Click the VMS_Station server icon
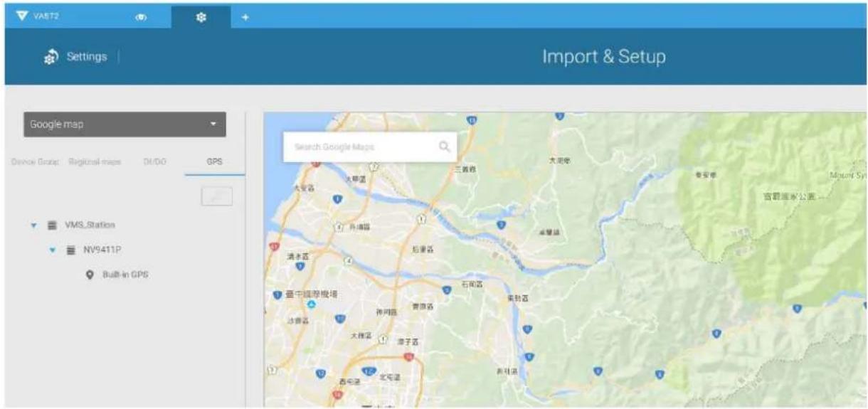 52,225
